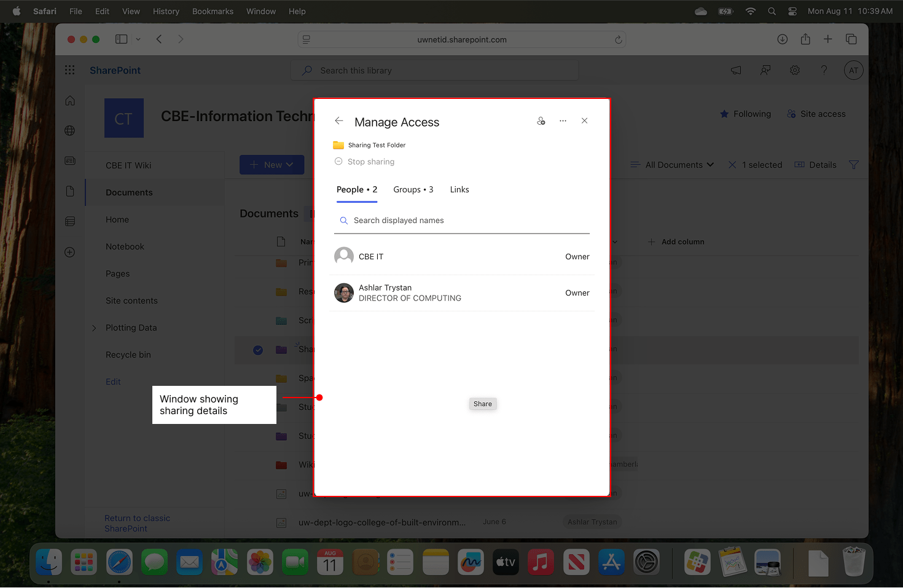Viewport: 903px width, 588px height.
Task: Open SharePoint settings gear
Action: (x=794, y=70)
